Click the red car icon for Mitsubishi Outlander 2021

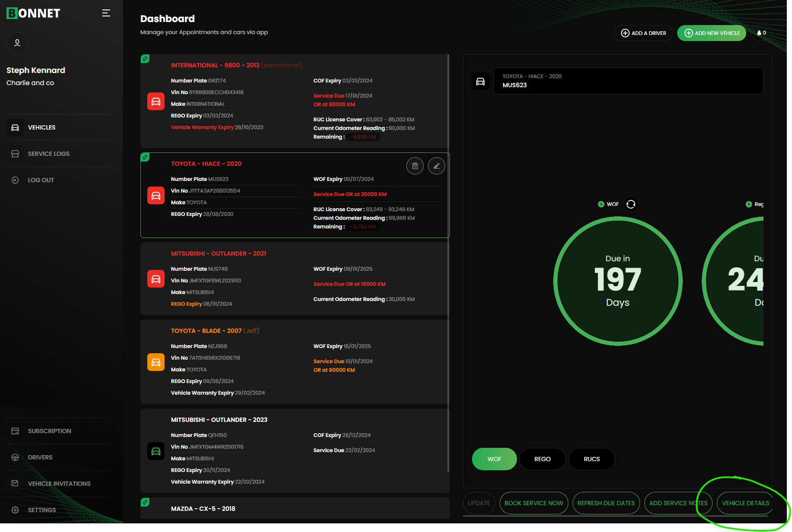[x=156, y=279]
